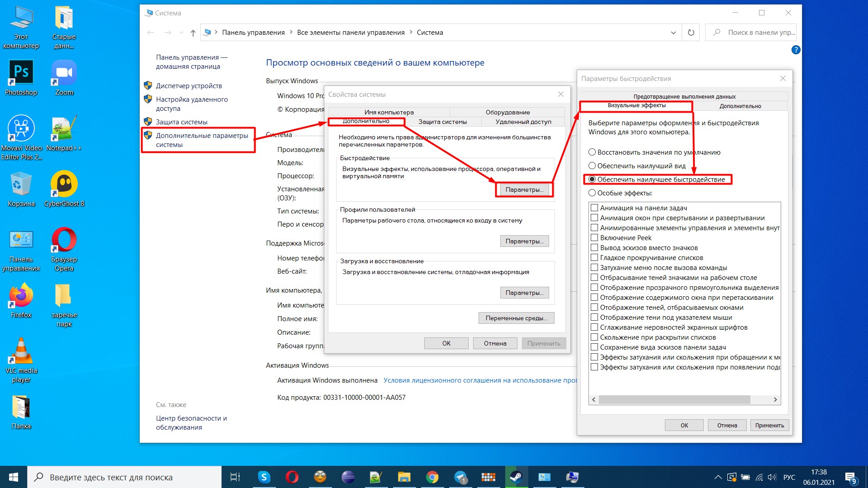Click the 'Переменные среды...' button
Screen dimensions: 868x488
pyautogui.click(x=516, y=318)
